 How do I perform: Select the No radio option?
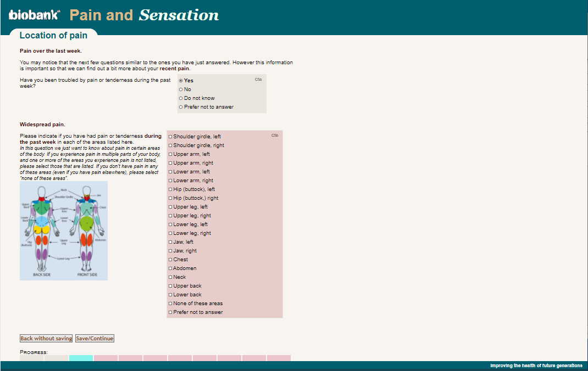click(181, 89)
